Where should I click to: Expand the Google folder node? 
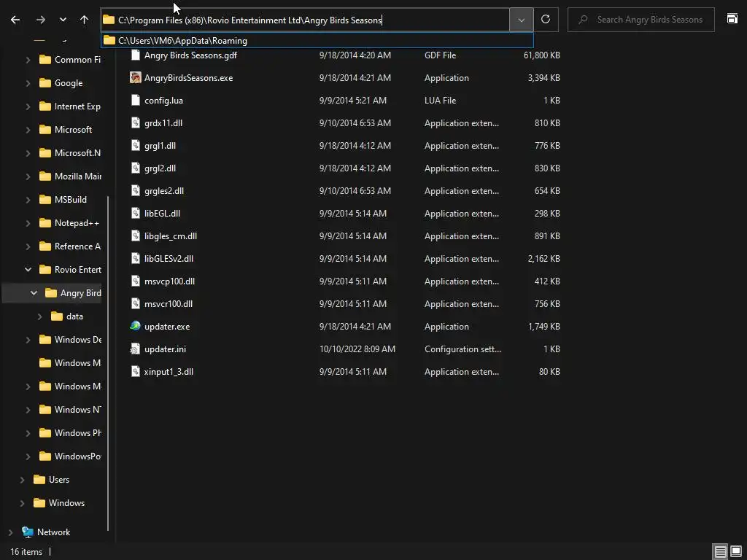[28, 83]
